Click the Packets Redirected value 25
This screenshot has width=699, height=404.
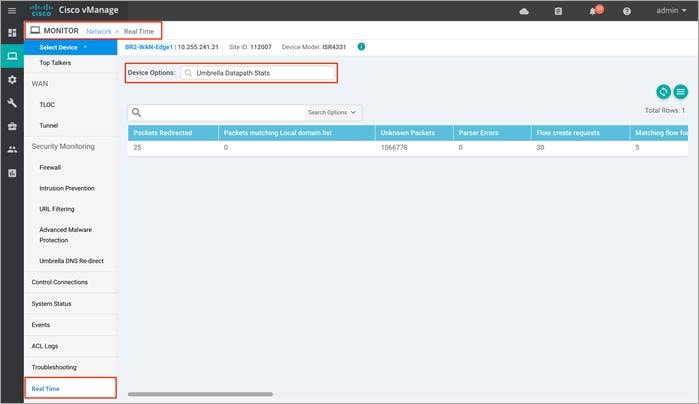pyautogui.click(x=137, y=148)
